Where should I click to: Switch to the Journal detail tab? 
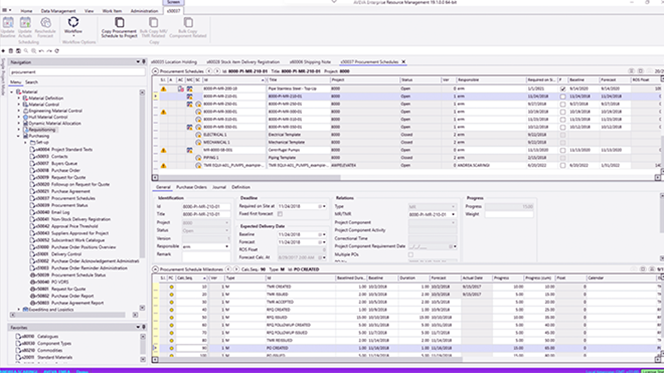219,187
